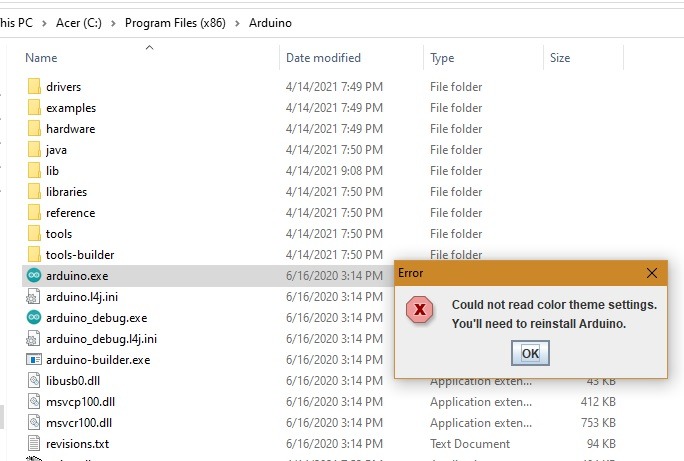The height and width of the screenshot is (461, 684).
Task: Select the tools-builder folder icon
Action: (x=34, y=254)
